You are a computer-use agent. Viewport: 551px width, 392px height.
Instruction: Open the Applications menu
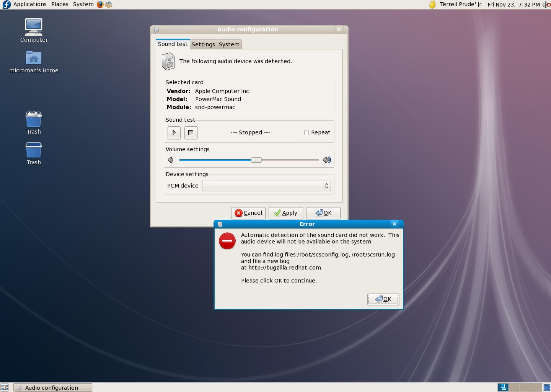[x=30, y=4]
